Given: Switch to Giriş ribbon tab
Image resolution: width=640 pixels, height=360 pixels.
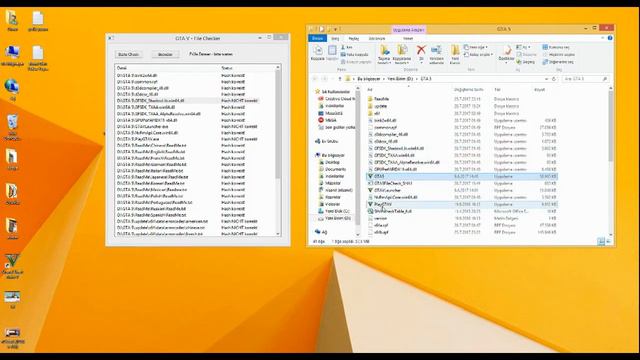Looking at the screenshot, I should (335, 38).
